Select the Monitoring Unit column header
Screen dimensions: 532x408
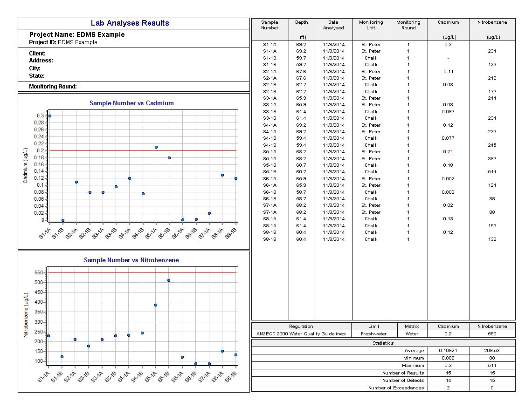[x=371, y=25]
